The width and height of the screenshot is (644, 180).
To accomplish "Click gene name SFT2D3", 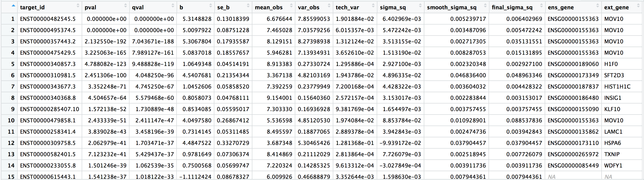I will click(614, 75).
